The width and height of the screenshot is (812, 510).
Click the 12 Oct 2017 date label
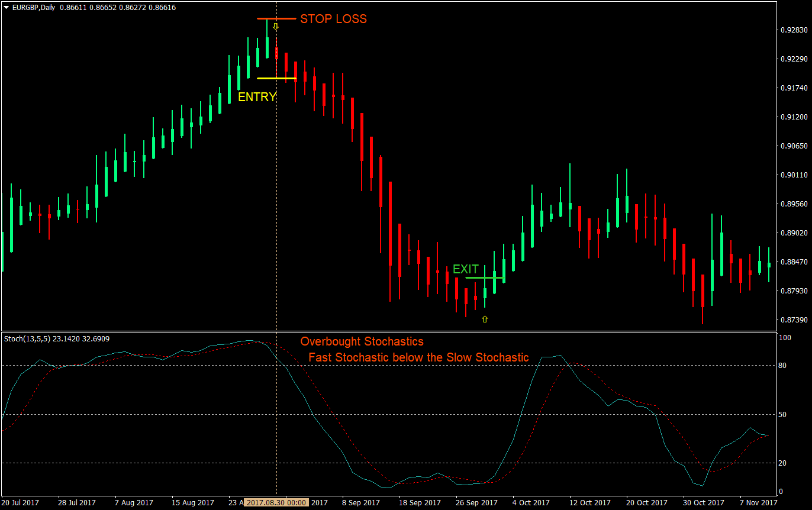pos(590,502)
